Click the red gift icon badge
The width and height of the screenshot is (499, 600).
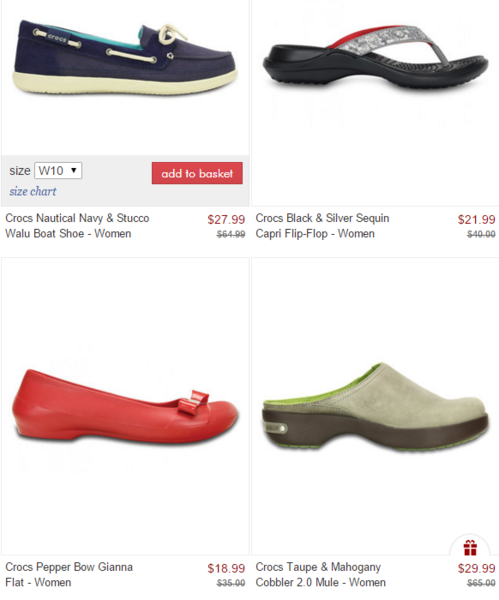coord(470,548)
